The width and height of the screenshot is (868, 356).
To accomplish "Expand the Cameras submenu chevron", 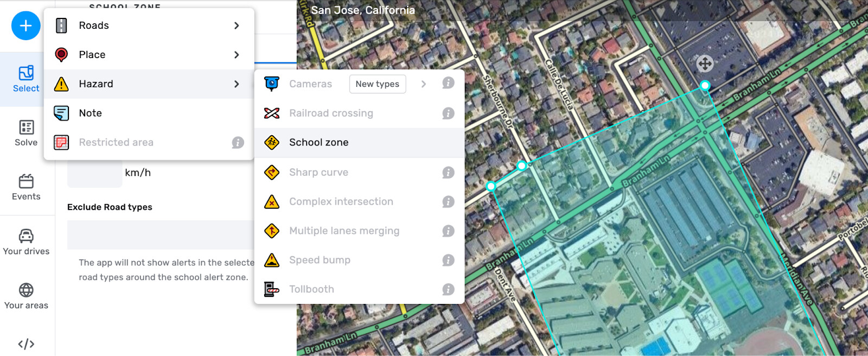I will coord(424,84).
